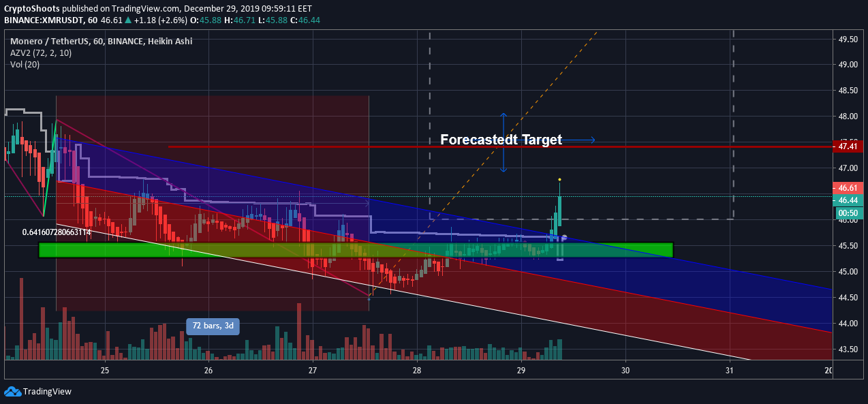Click date 28 on the time axis
The width and height of the screenshot is (868, 404).
click(x=417, y=370)
